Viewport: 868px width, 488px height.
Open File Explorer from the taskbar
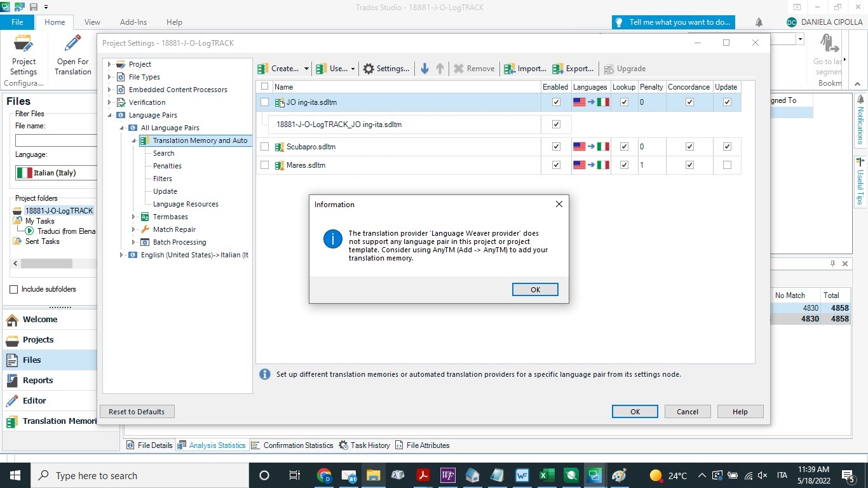pos(373,475)
